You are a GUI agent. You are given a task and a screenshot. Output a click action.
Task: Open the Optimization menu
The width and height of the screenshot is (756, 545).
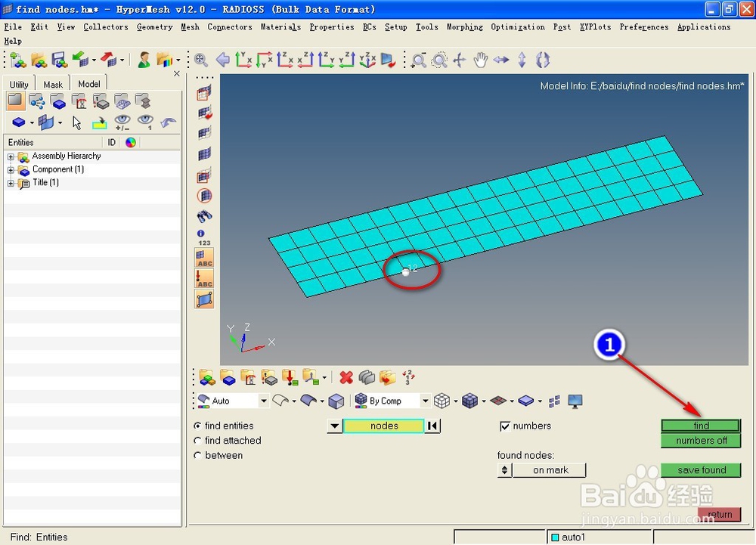pos(517,27)
